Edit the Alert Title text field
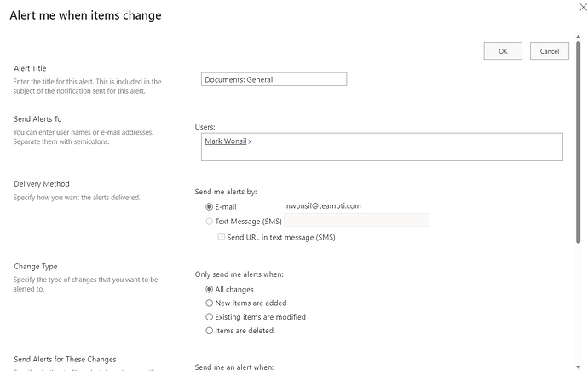The width and height of the screenshot is (588, 381). click(x=274, y=79)
